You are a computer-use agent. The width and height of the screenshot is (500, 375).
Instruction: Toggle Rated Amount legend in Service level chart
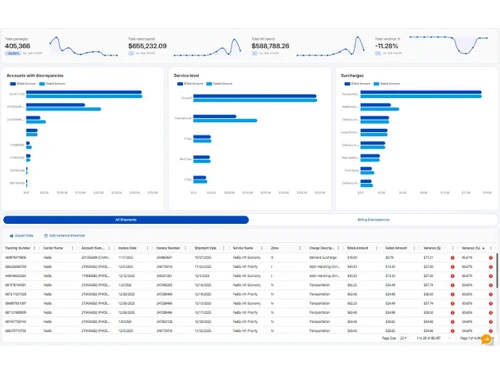pyautogui.click(x=219, y=84)
